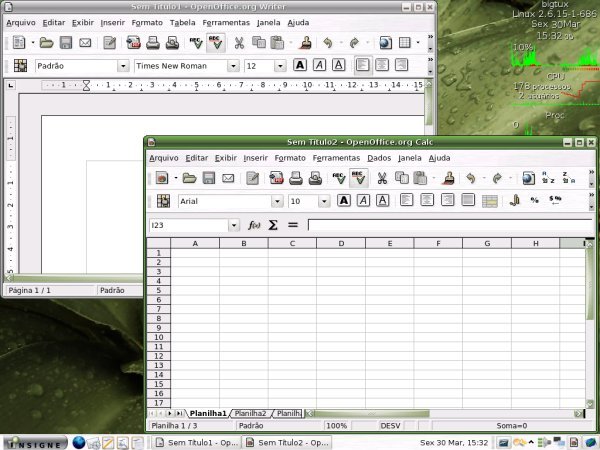Image resolution: width=600 pixels, height=450 pixels.
Task: Expand the Name Box I23 dropdown
Action: tap(234, 225)
